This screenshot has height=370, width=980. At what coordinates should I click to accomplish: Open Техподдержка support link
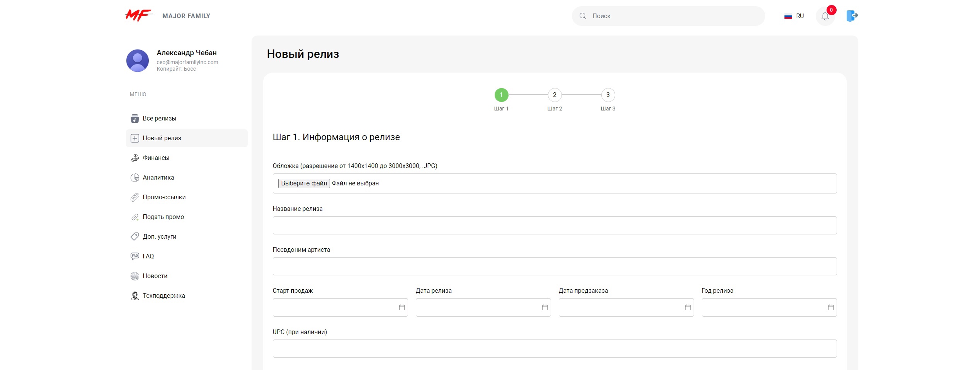click(163, 296)
